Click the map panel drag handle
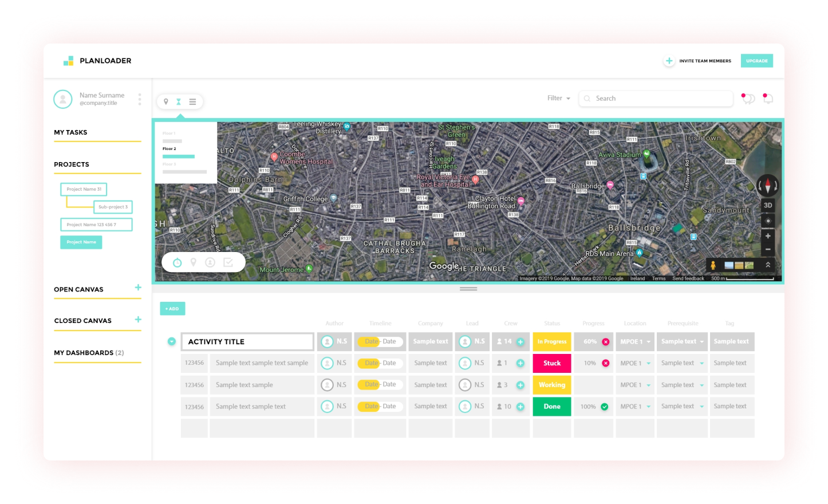 click(468, 289)
